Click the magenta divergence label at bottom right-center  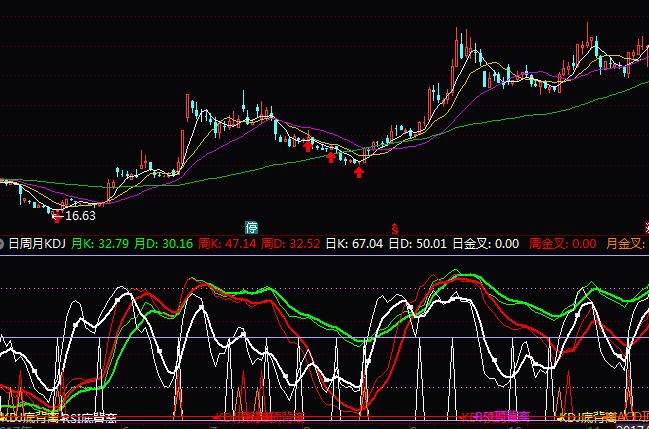pyautogui.click(x=495, y=417)
